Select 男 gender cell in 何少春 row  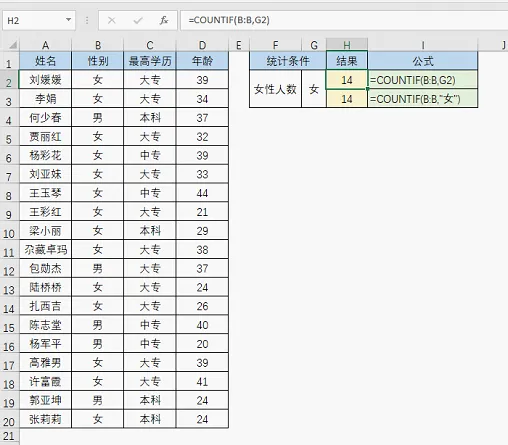point(98,117)
